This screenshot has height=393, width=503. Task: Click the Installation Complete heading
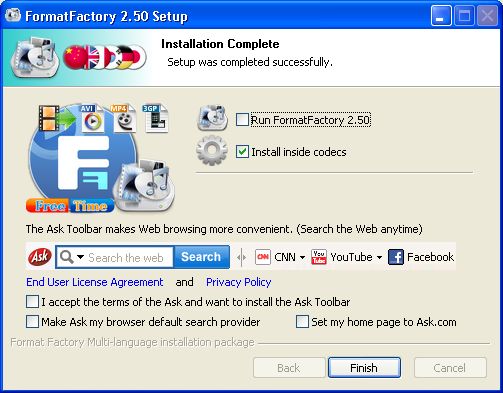point(220,44)
